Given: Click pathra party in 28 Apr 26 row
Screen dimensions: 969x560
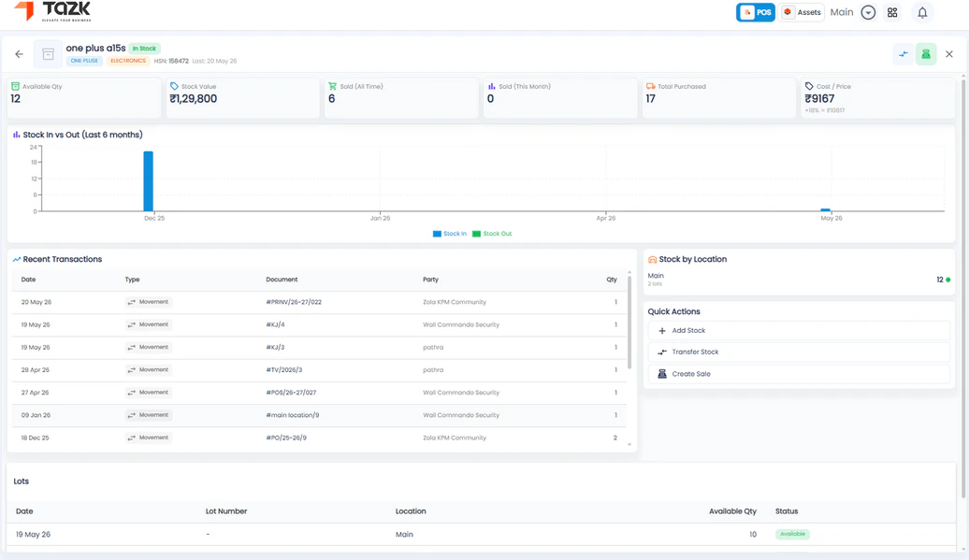Looking at the screenshot, I should point(433,370).
